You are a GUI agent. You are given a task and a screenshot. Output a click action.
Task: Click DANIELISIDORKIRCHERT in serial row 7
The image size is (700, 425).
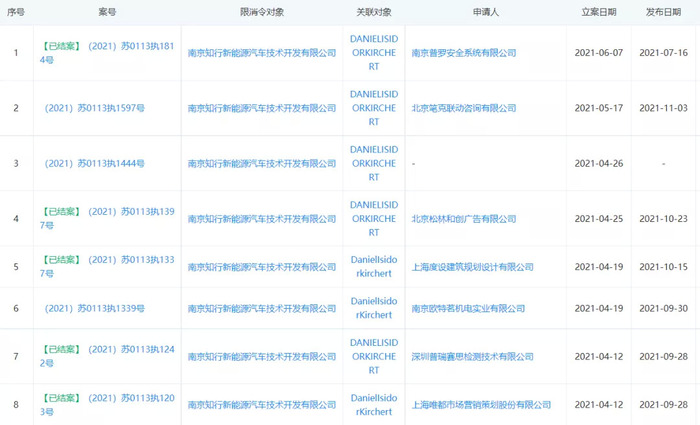pos(374,356)
